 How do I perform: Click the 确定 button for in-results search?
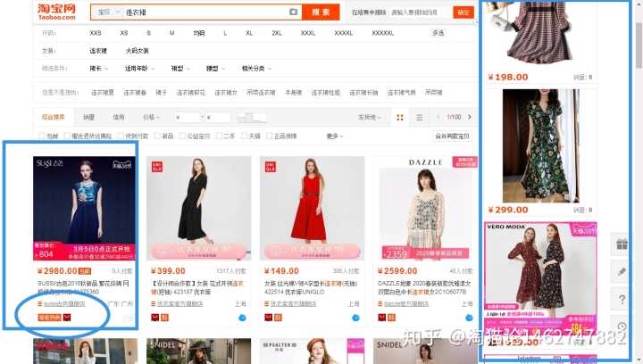(x=463, y=12)
